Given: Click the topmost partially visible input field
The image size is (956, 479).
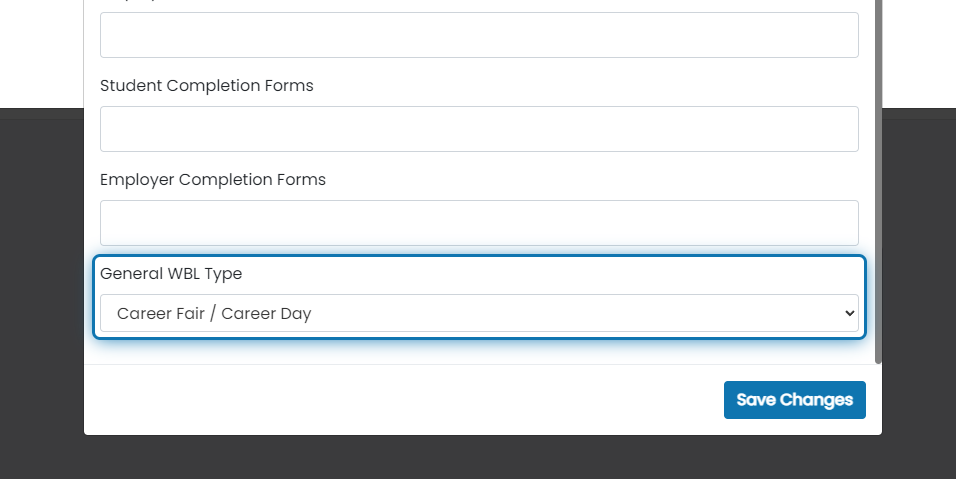Looking at the screenshot, I should tap(479, 35).
